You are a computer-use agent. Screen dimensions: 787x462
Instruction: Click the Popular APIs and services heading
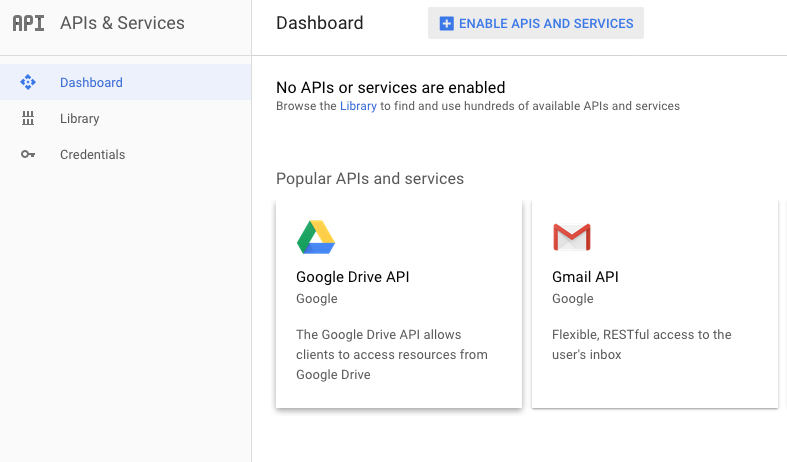[370, 179]
